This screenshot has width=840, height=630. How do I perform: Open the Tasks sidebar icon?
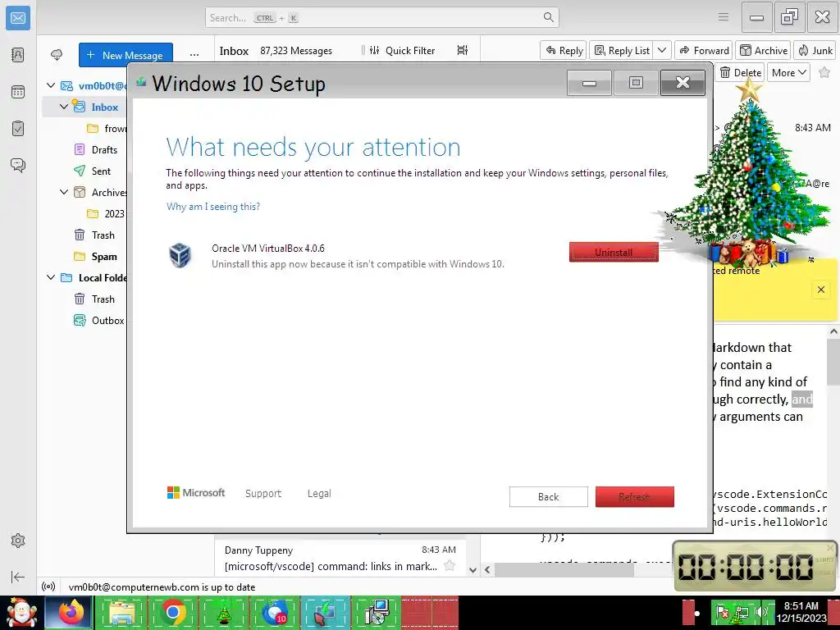18,128
